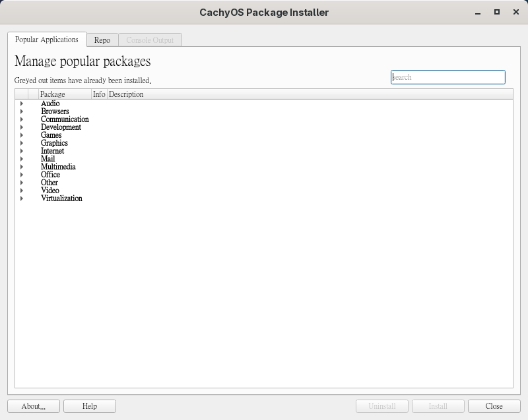This screenshot has height=420, width=528.
Task: Maximize the CachyOS Package Installer window
Action: (497, 12)
